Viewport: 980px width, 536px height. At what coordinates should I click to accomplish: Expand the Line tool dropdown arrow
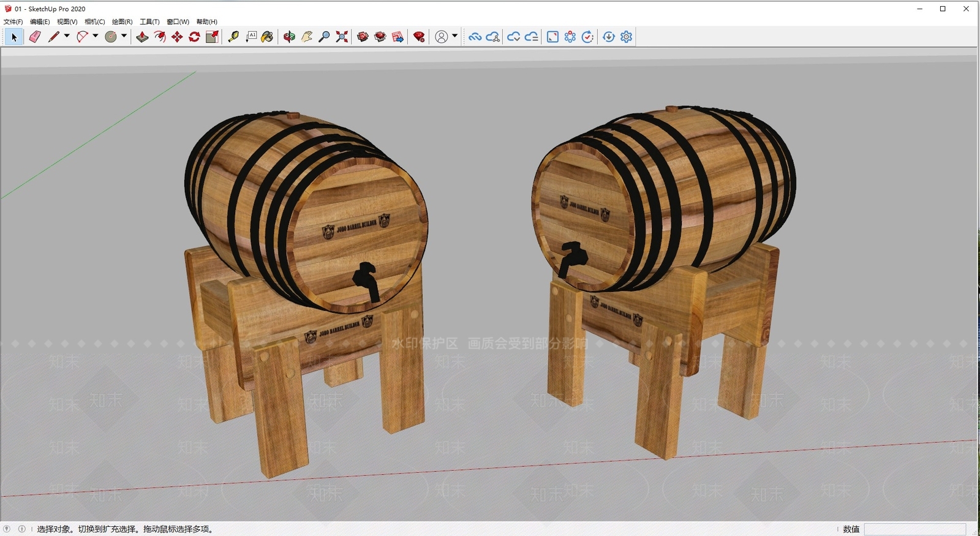point(67,36)
